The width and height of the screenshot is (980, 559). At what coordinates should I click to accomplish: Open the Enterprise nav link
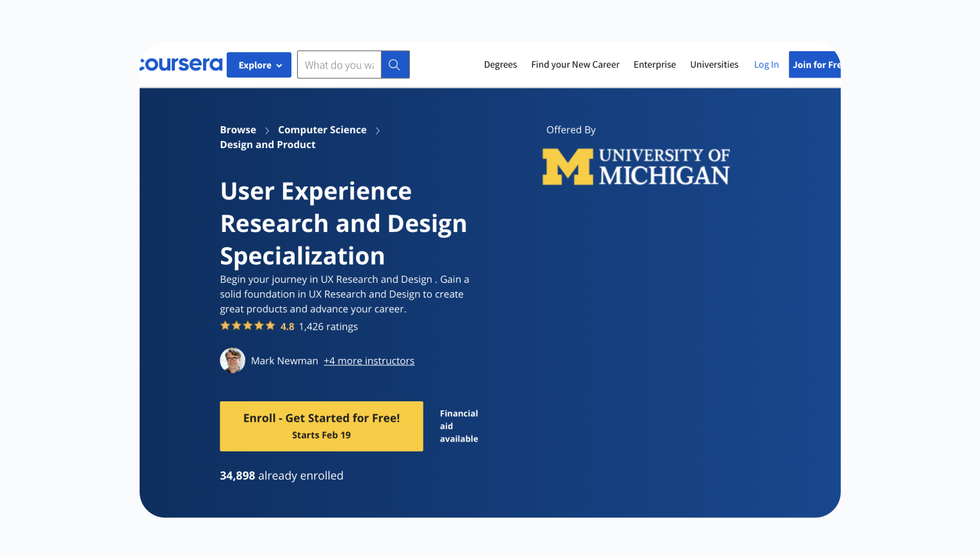[x=655, y=65]
